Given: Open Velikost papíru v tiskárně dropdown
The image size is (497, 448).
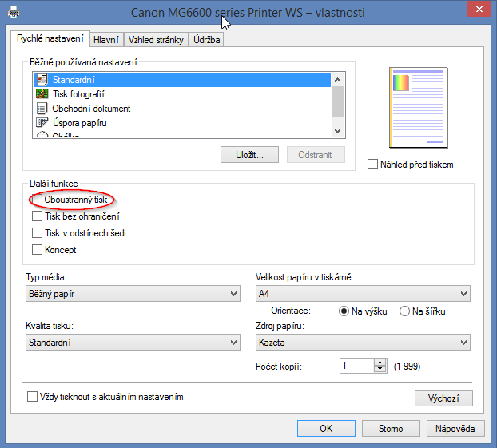Looking at the screenshot, I should pos(363,294).
